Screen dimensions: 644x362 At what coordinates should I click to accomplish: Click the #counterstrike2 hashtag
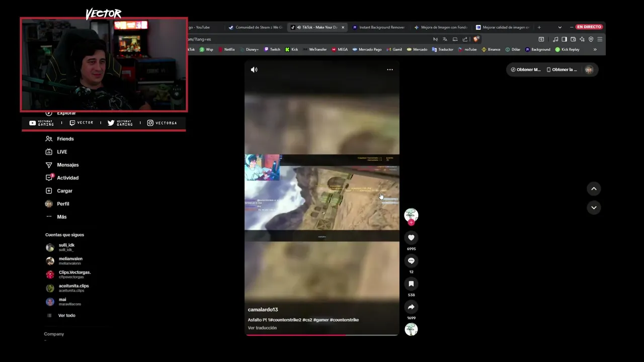pos(285,320)
